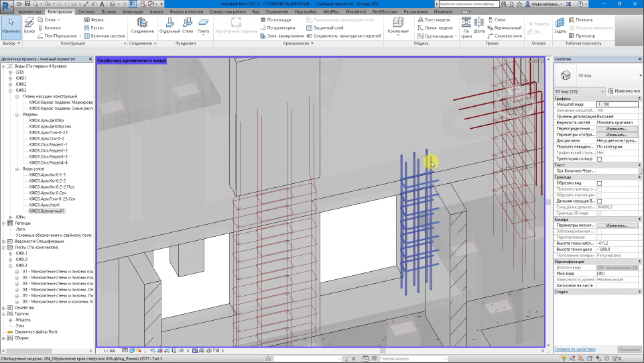Select the По грани opening tool
644x363 pixels.
pos(466,25)
